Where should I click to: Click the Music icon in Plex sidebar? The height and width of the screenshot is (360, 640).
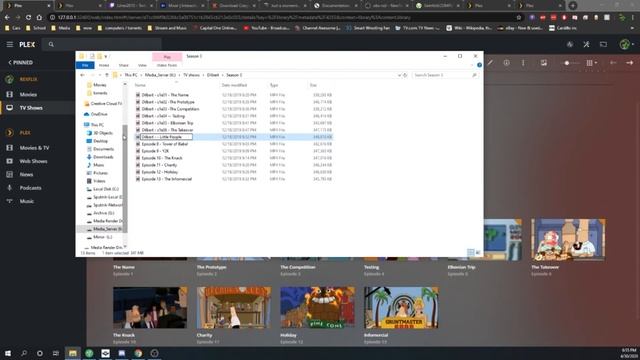click(x=10, y=201)
